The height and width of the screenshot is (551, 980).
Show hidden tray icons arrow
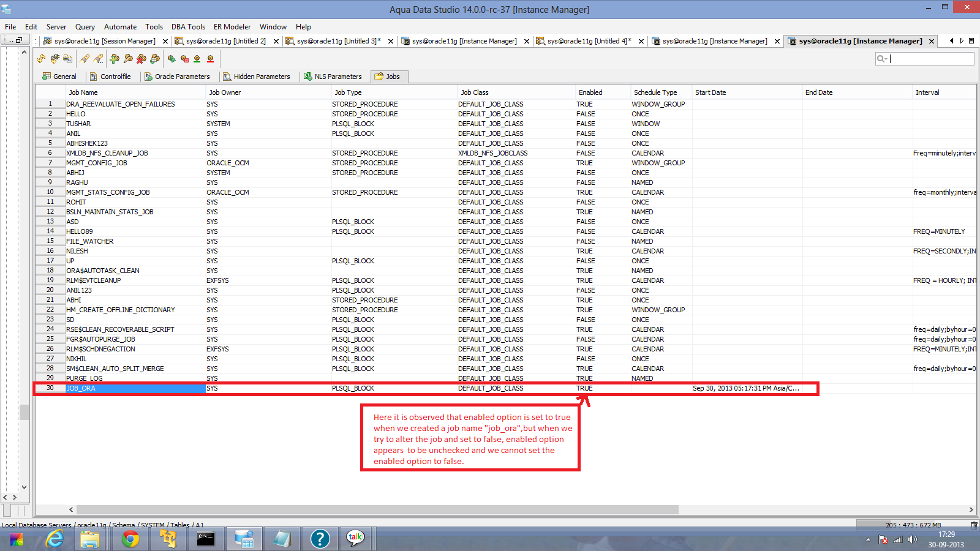click(x=868, y=539)
